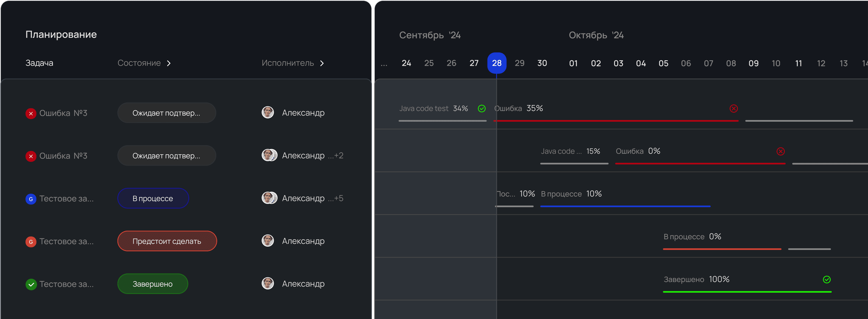Click green check icon after Java code test 34%
The image size is (868, 319).
point(481,108)
